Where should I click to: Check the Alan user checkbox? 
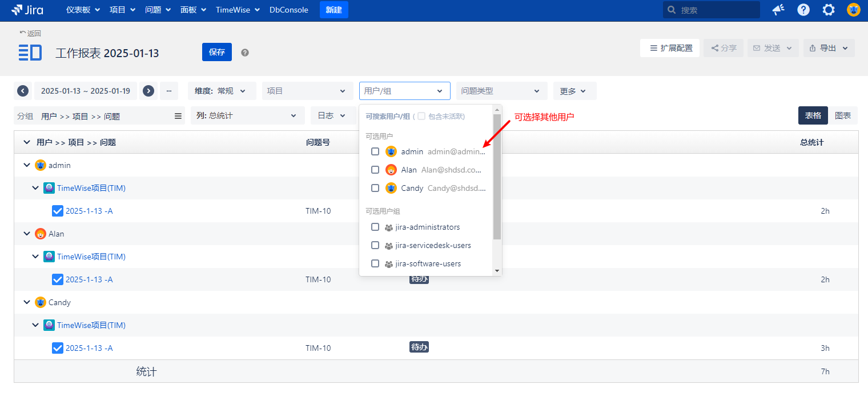[375, 170]
